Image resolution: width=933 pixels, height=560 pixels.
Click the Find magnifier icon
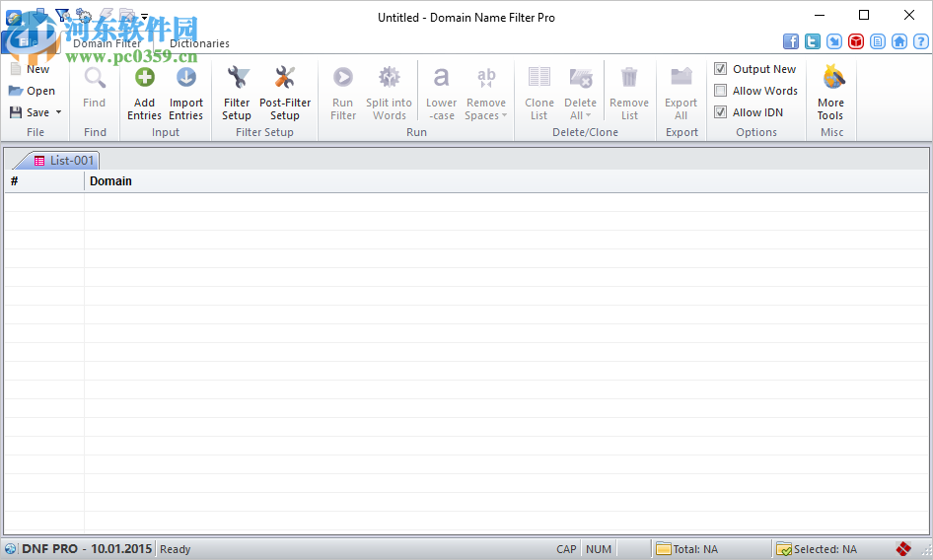coord(95,77)
